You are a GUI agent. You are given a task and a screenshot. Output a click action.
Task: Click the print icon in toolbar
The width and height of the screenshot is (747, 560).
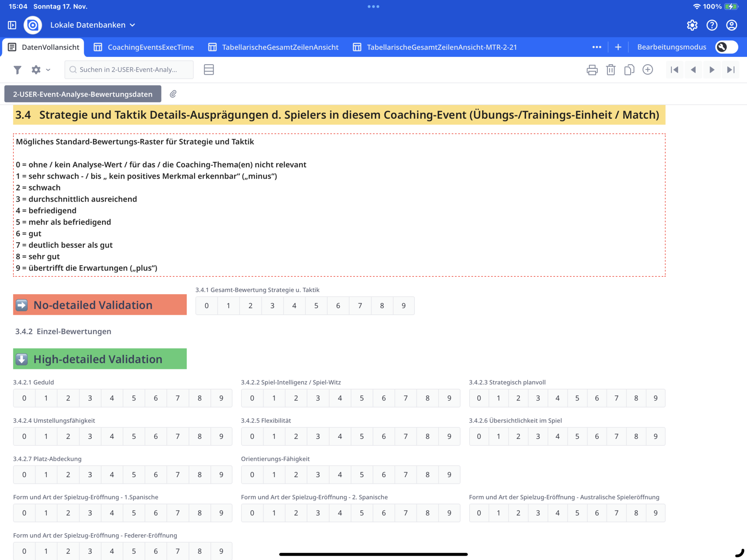[592, 70]
